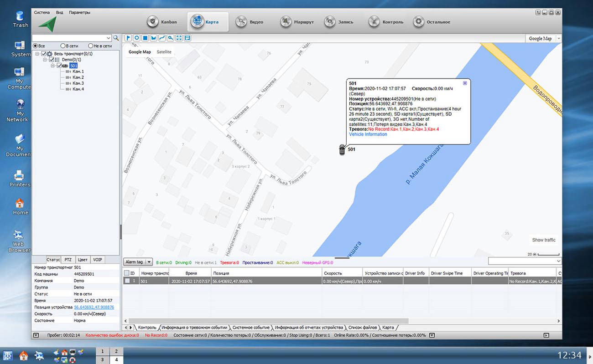Open Vehicle Information link in popup
This screenshot has width=593, height=364.
tap(368, 134)
